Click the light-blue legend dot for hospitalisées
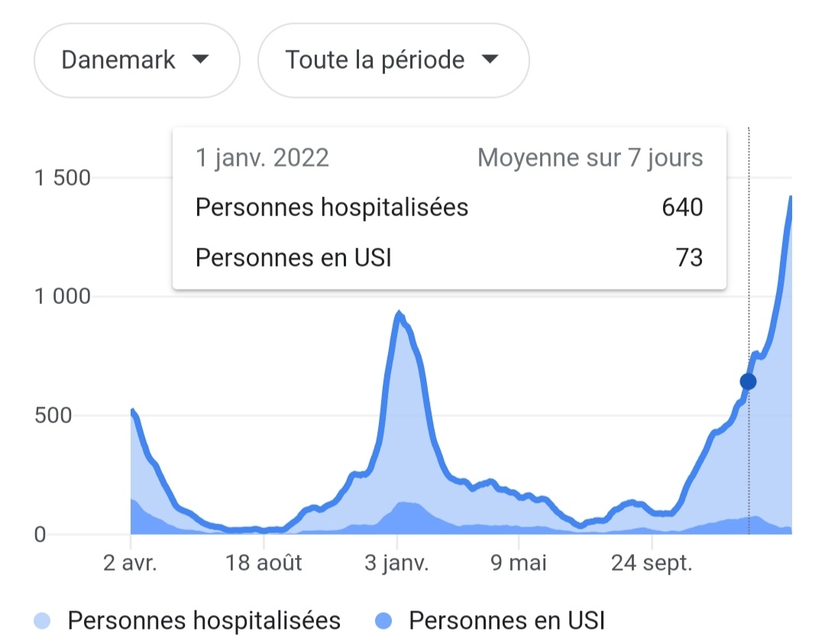825x644 pixels. click(x=43, y=620)
